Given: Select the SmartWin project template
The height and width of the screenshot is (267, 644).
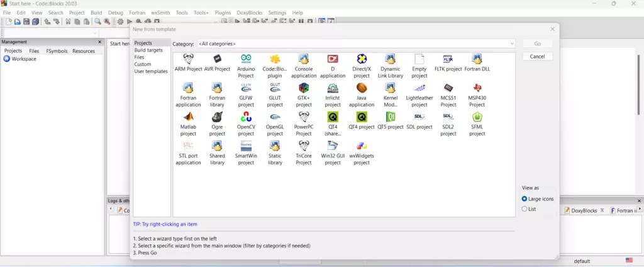Looking at the screenshot, I should coord(246,152).
